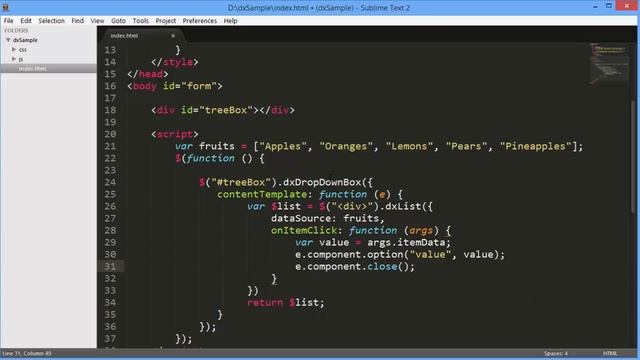Screen dimensions: 640x360
Task: Click the "Pineapples" string on line 21
Action: (536, 146)
